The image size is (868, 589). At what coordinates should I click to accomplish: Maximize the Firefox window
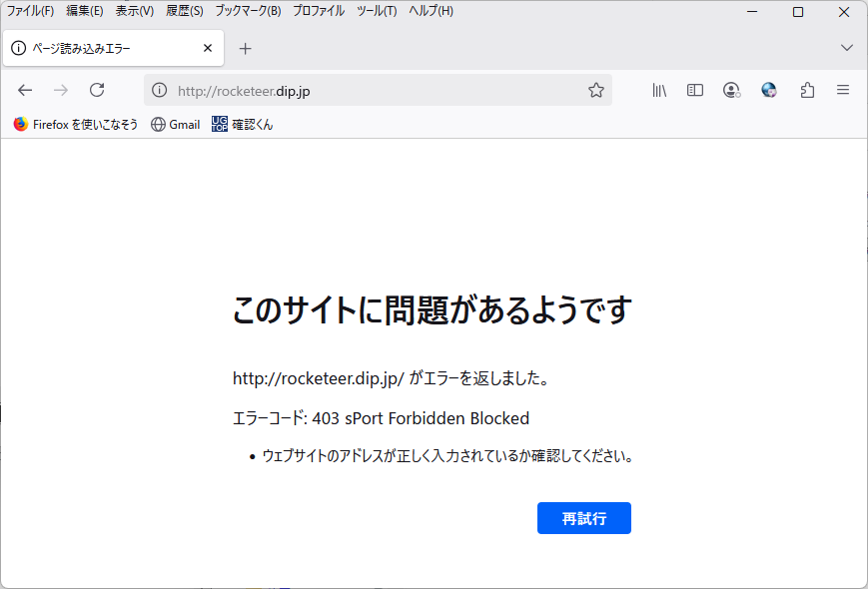(x=798, y=12)
